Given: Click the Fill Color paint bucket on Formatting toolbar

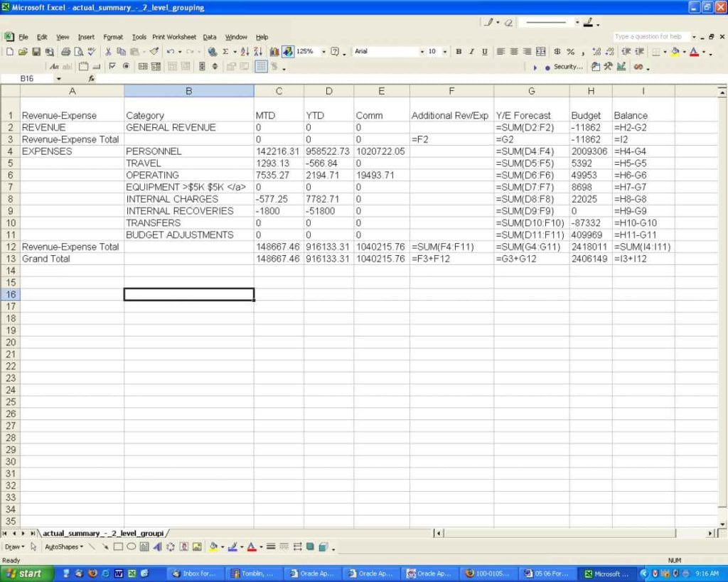Looking at the screenshot, I should point(675,52).
